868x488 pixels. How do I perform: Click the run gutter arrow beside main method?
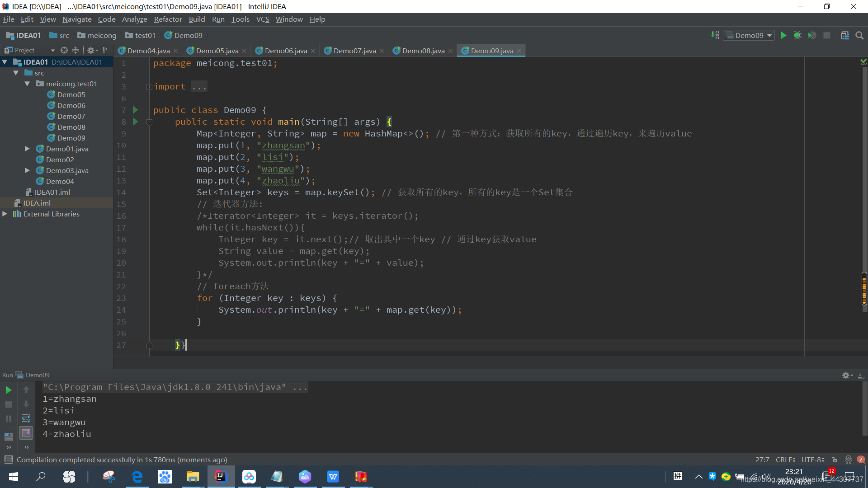point(135,122)
